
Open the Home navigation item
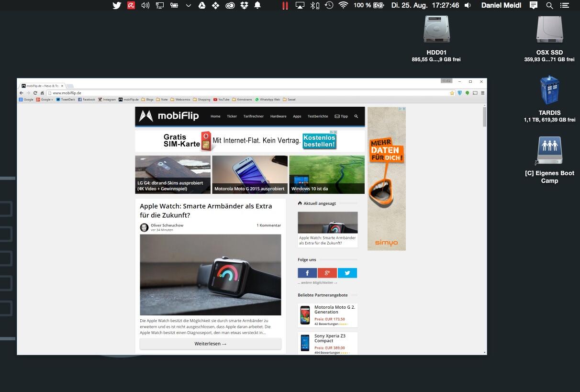[x=215, y=116]
